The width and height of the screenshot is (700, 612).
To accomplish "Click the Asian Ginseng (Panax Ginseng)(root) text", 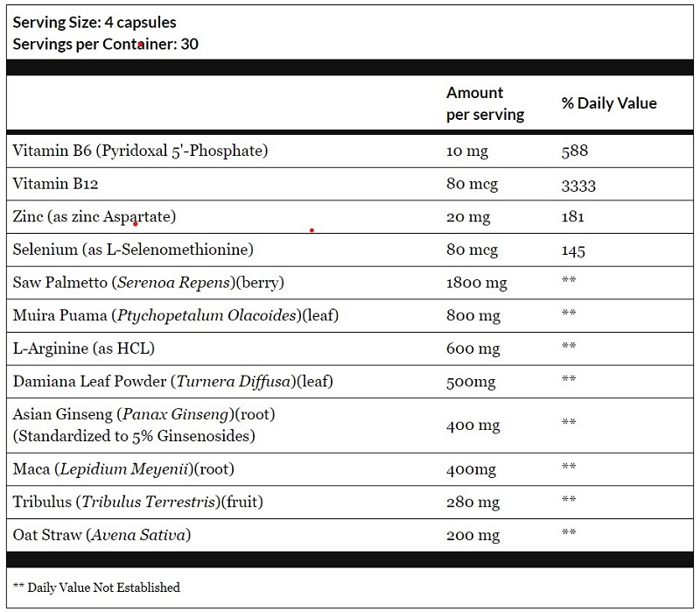I will coord(143,414).
